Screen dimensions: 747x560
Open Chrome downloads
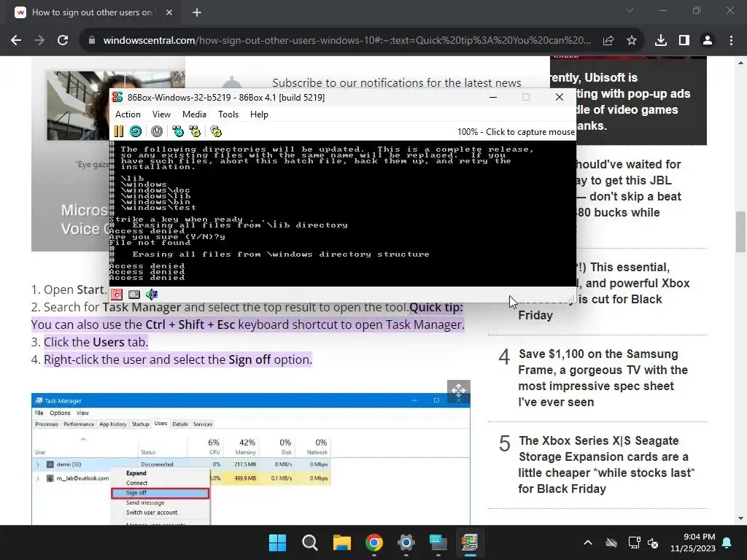[x=661, y=41]
